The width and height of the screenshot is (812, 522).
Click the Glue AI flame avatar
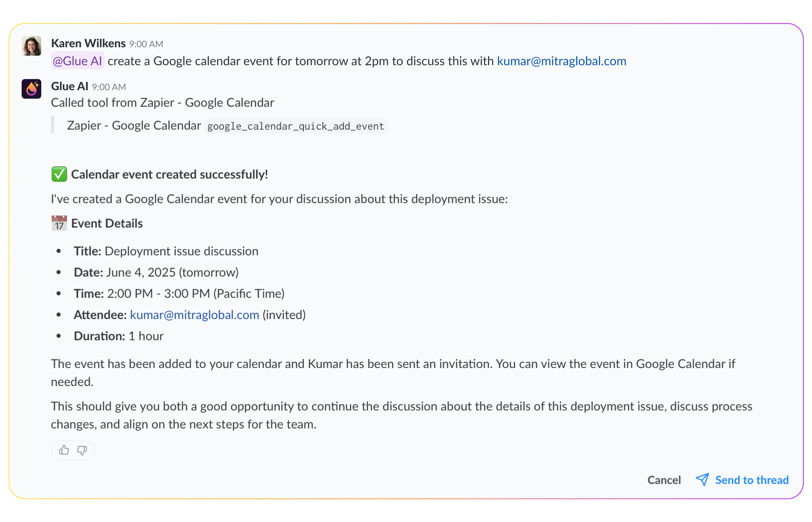coord(32,89)
